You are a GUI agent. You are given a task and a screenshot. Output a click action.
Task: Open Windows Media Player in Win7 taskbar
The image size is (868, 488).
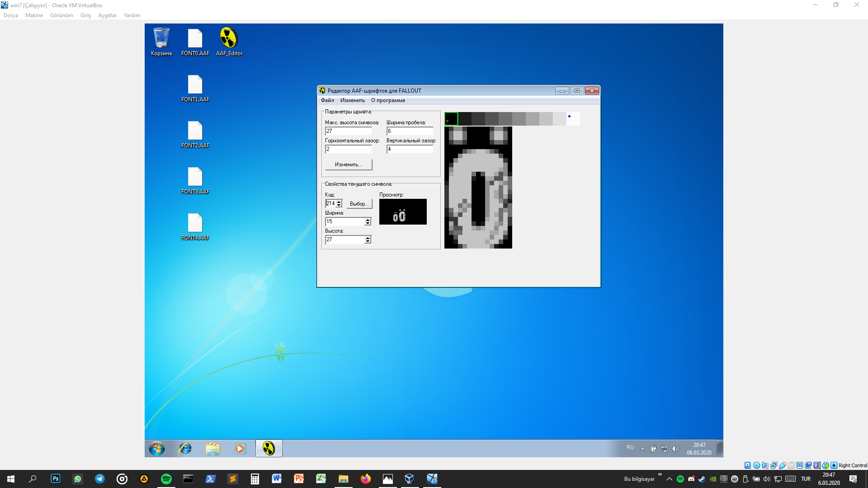pyautogui.click(x=240, y=448)
